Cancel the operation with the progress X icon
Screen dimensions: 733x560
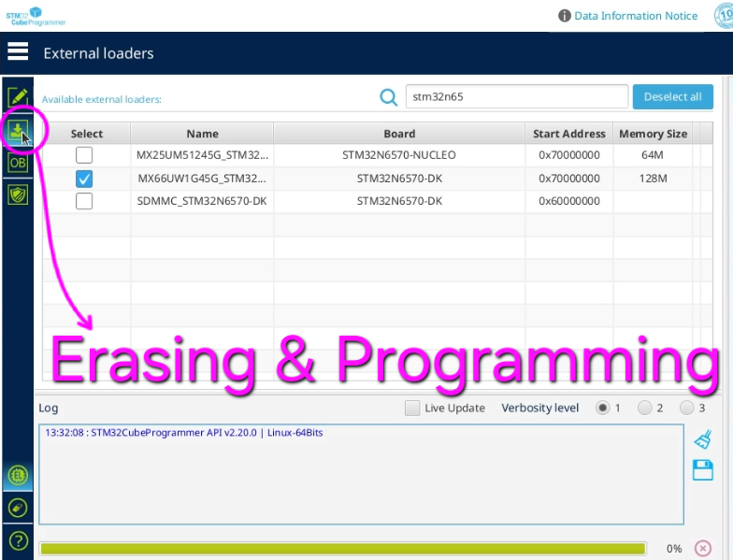click(x=702, y=549)
